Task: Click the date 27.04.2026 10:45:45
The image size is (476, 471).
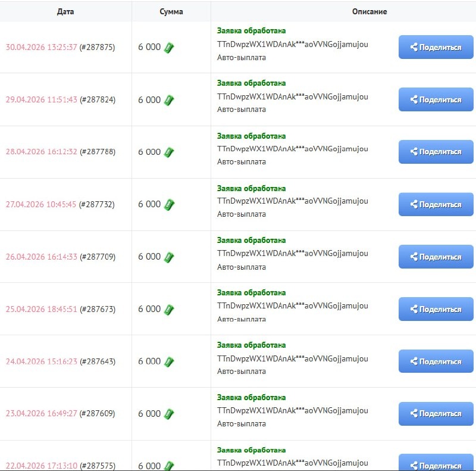Action: 41,204
